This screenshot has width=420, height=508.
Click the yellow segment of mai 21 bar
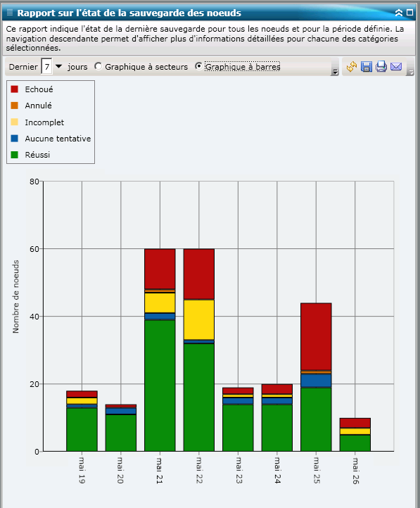click(160, 303)
